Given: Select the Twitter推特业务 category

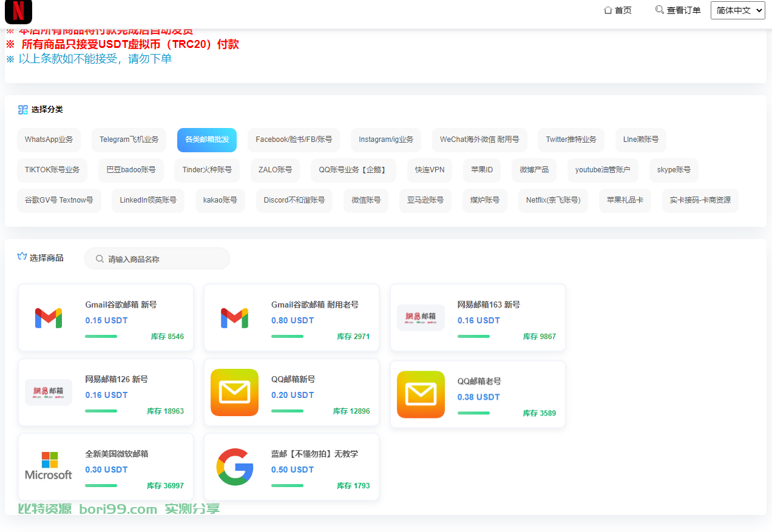Looking at the screenshot, I should [571, 140].
